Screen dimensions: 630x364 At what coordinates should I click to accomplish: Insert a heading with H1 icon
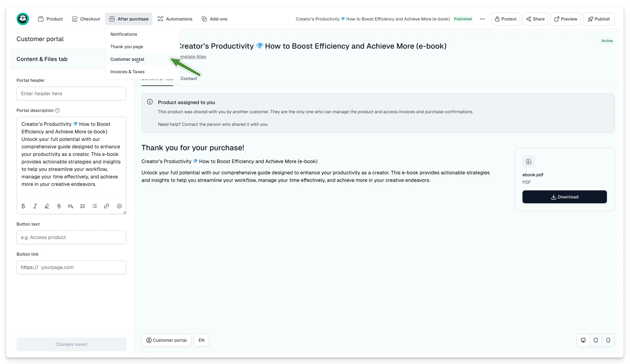[71, 206]
